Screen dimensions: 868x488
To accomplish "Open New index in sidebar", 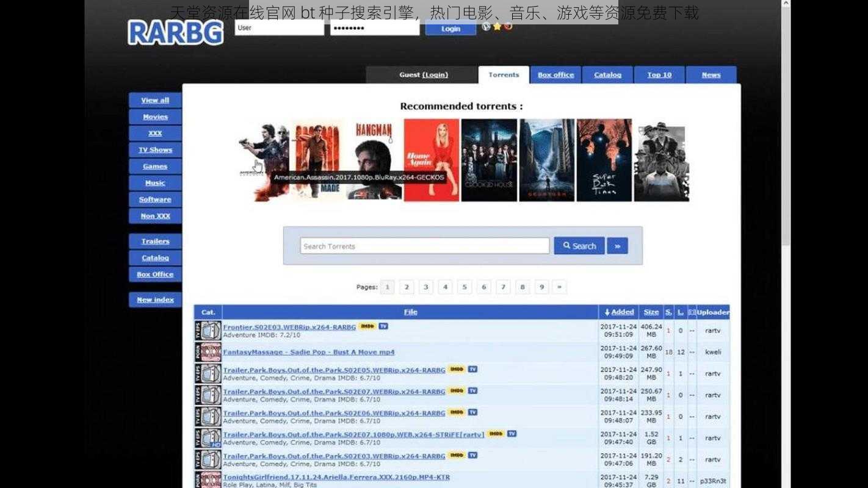I will pos(155,300).
